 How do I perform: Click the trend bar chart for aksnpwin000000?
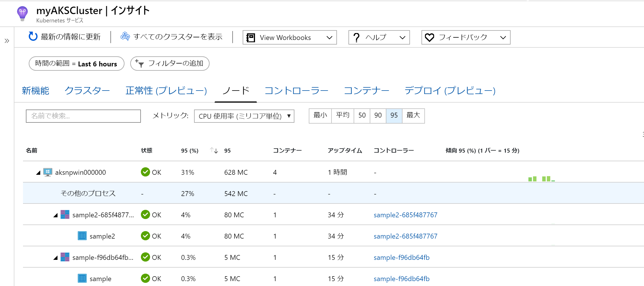tap(542, 178)
